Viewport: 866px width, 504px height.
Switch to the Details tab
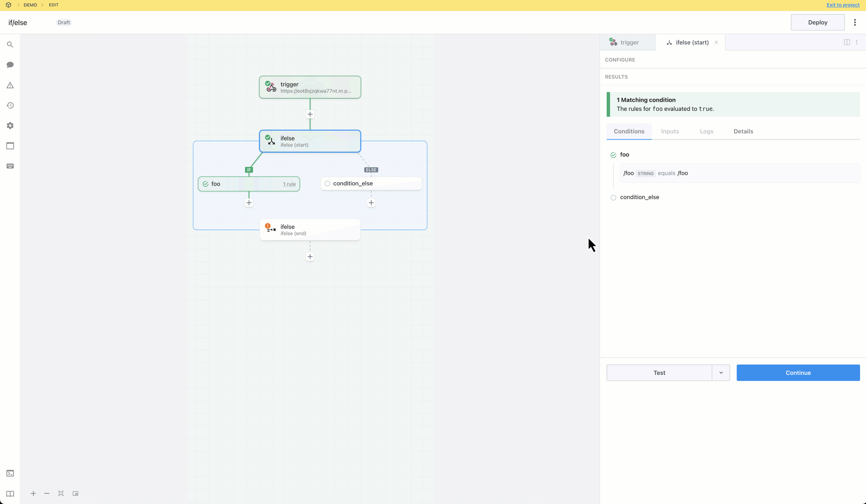tap(743, 131)
